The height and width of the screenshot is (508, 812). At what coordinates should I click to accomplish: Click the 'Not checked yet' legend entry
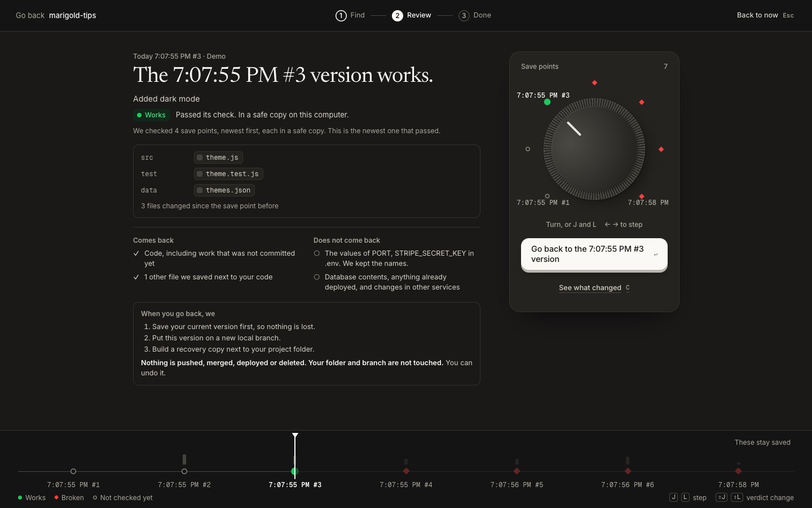[122, 498]
